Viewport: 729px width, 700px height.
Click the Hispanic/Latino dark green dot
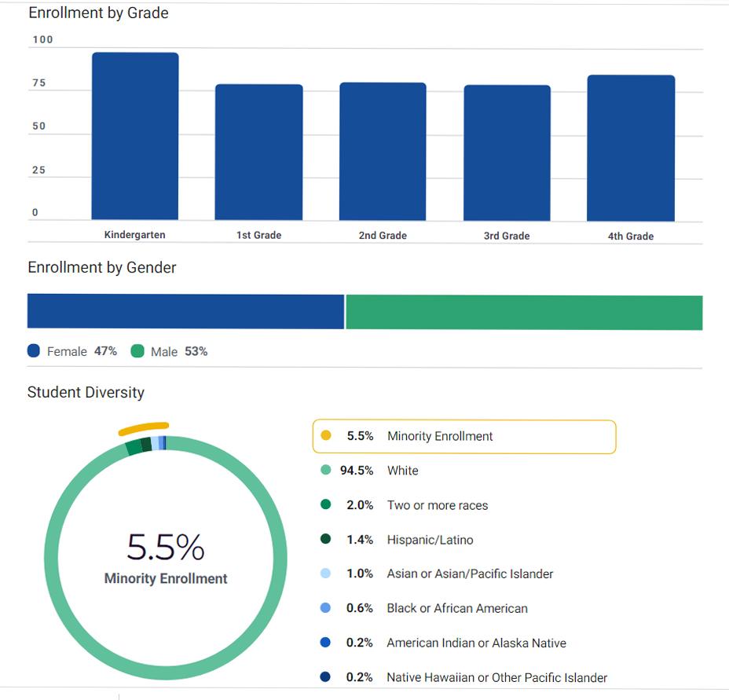pyautogui.click(x=326, y=540)
